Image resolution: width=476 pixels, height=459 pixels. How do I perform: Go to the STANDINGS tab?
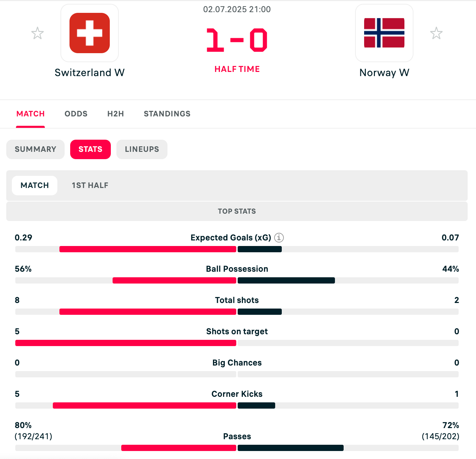(167, 114)
